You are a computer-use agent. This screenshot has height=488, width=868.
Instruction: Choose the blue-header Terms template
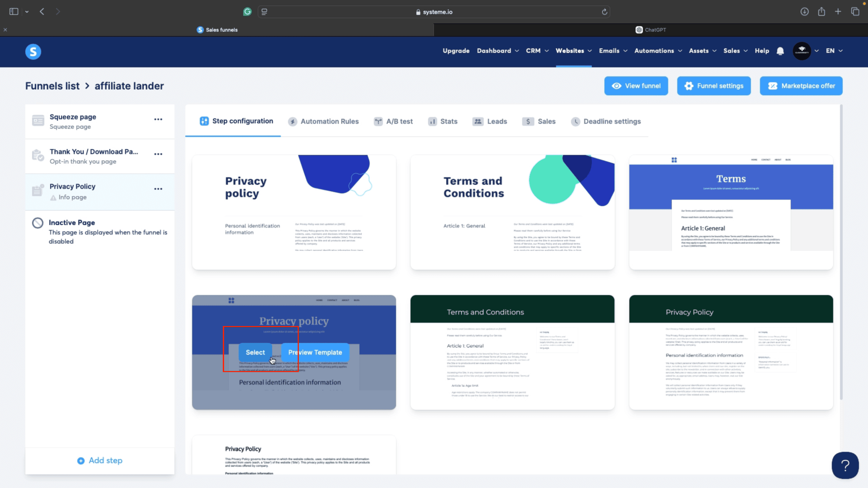[x=731, y=212]
